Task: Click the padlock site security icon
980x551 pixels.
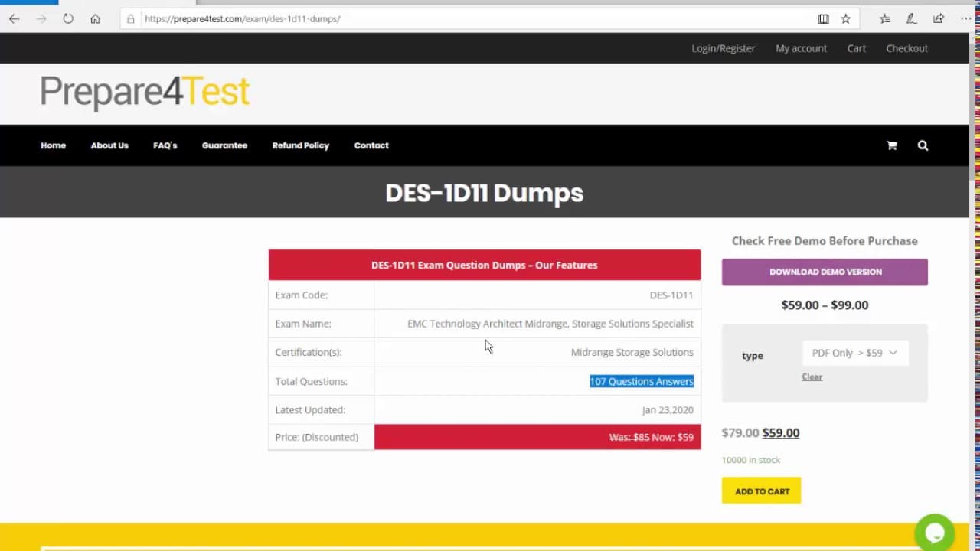Action: tap(130, 18)
